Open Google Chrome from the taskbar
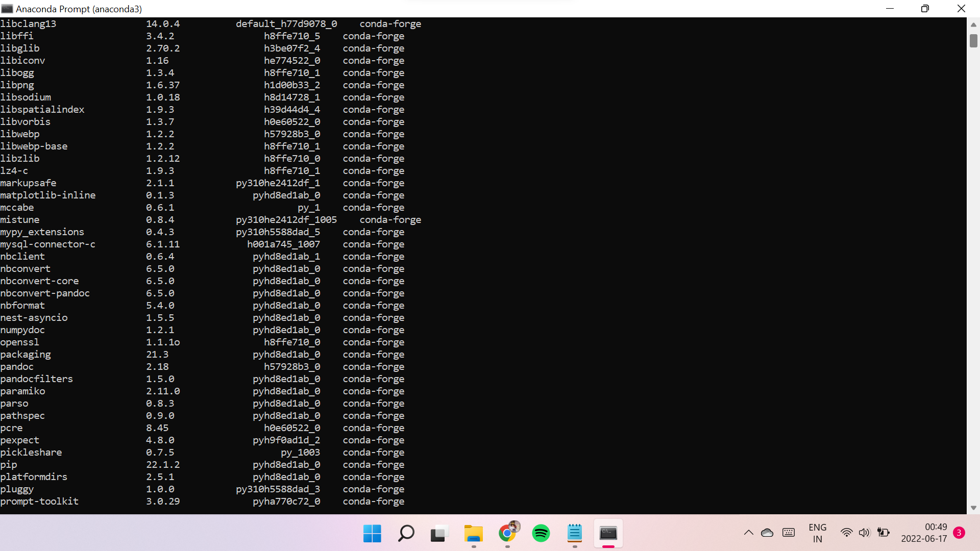Image resolution: width=980 pixels, height=551 pixels. coord(507,534)
